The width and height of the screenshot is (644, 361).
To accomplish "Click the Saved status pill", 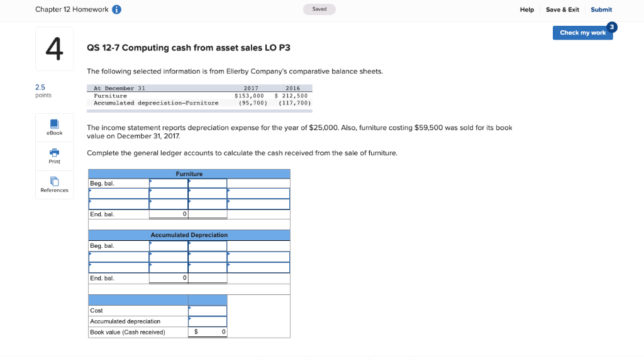I will (x=319, y=9).
